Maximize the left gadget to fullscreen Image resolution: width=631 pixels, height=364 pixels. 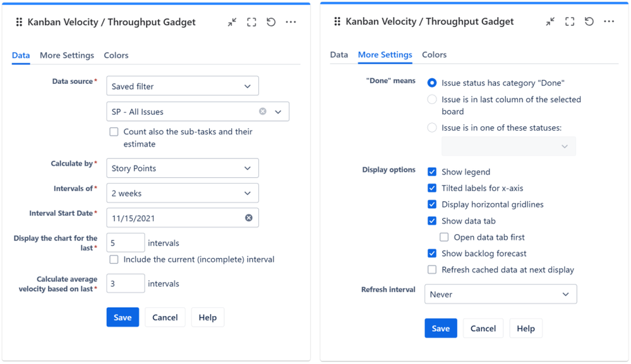point(251,22)
